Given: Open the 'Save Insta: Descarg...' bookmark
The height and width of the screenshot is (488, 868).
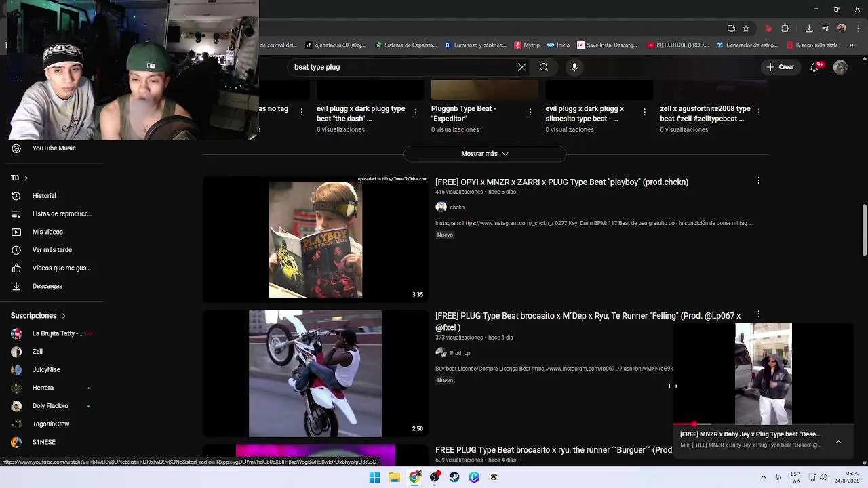Looking at the screenshot, I should coord(608,45).
